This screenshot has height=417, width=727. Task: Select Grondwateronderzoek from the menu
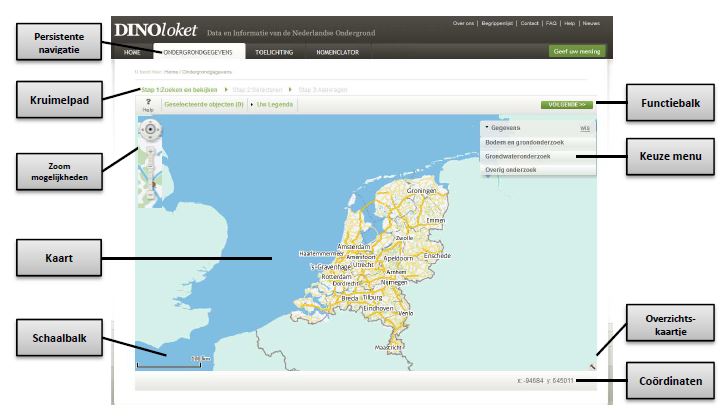[x=518, y=157]
